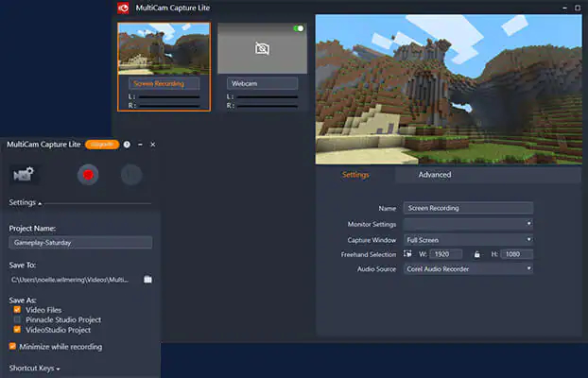
Task: Click the Project Name input field
Action: pyautogui.click(x=80, y=243)
